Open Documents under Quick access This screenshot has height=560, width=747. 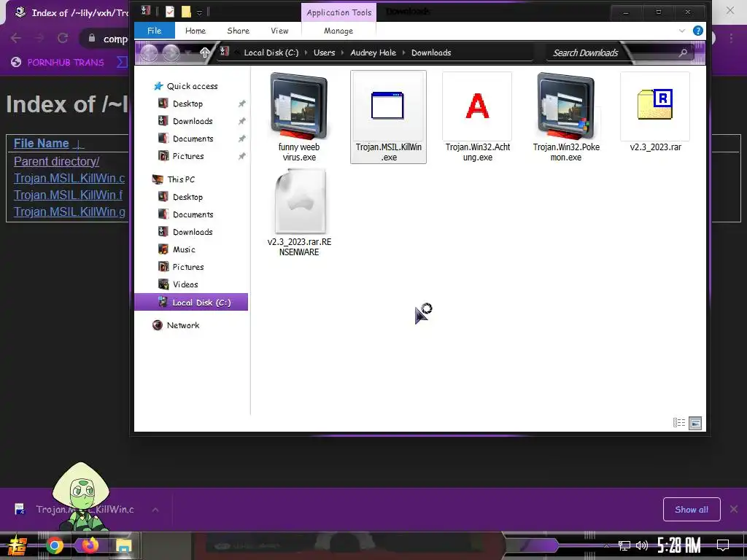point(193,139)
